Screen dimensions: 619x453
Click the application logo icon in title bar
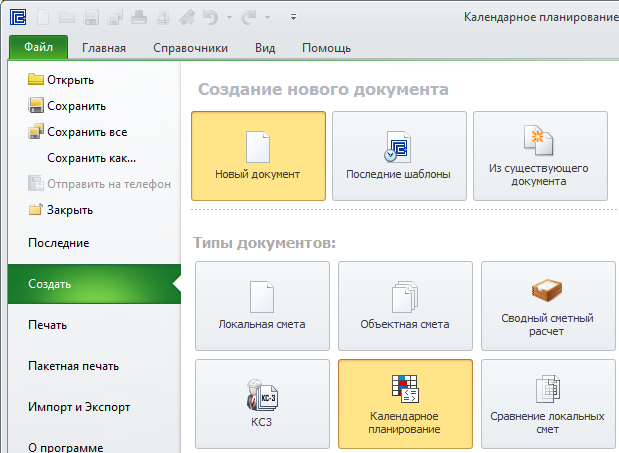(x=18, y=17)
